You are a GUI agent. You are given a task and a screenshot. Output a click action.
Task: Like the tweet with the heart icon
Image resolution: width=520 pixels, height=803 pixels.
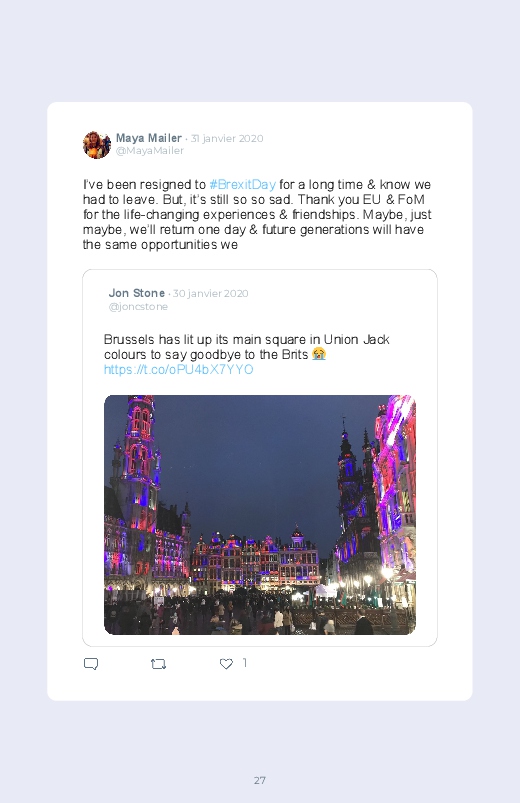[x=226, y=664]
